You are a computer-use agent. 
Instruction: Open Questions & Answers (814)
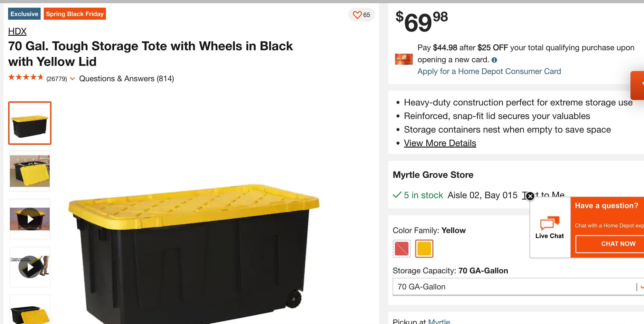pyautogui.click(x=126, y=79)
